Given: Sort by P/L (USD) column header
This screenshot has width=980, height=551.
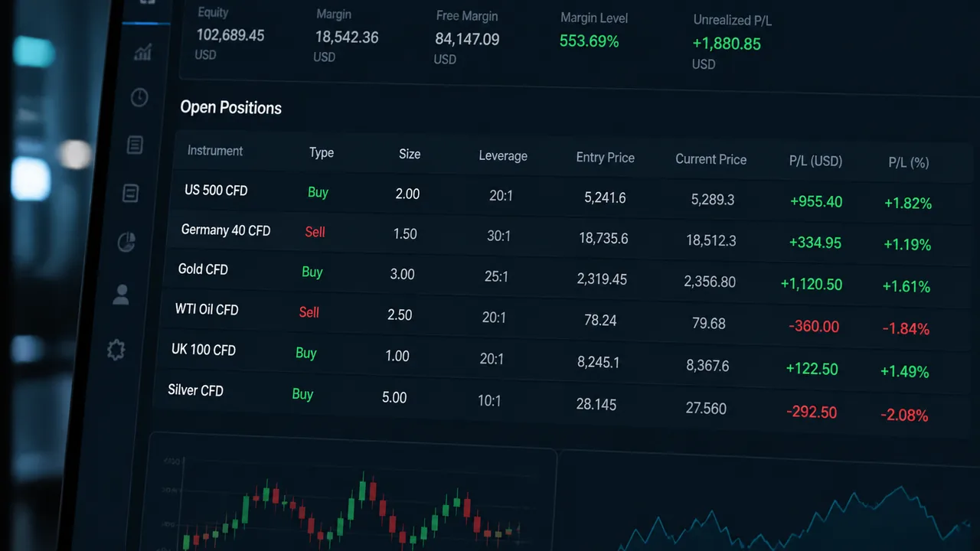Looking at the screenshot, I should tap(816, 161).
